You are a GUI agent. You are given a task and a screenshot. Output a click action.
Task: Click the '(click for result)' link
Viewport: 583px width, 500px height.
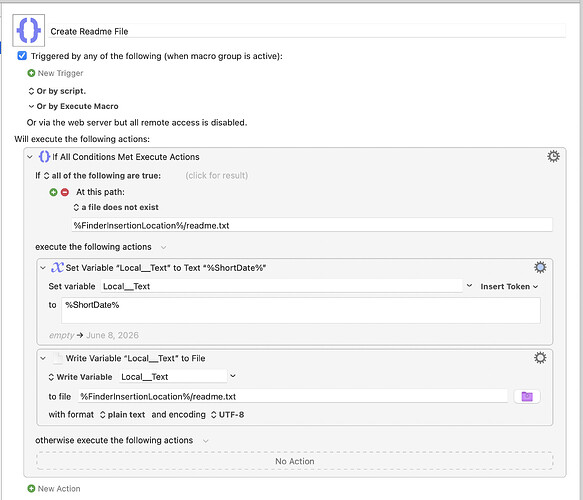[217, 175]
